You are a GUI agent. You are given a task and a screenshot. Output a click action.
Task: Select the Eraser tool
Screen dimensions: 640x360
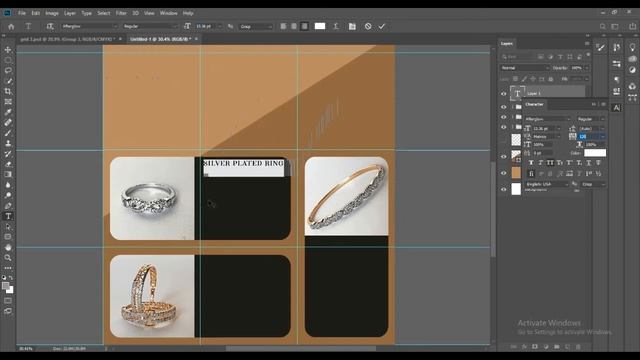pos(8,164)
